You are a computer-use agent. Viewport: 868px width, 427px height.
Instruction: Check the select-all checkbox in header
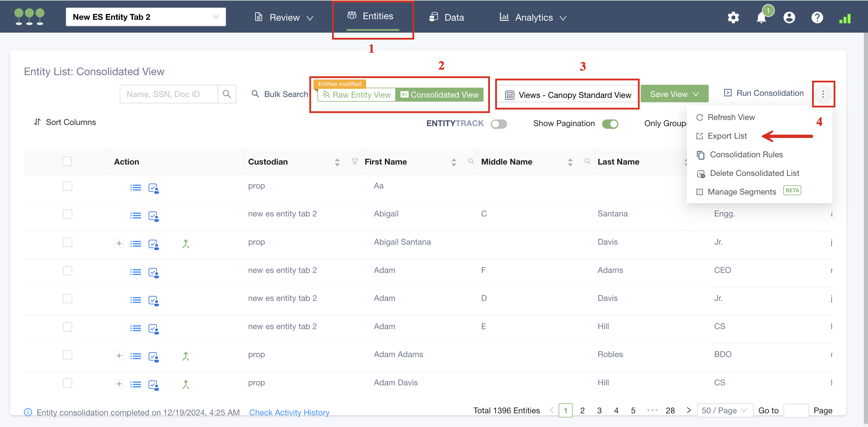(67, 161)
